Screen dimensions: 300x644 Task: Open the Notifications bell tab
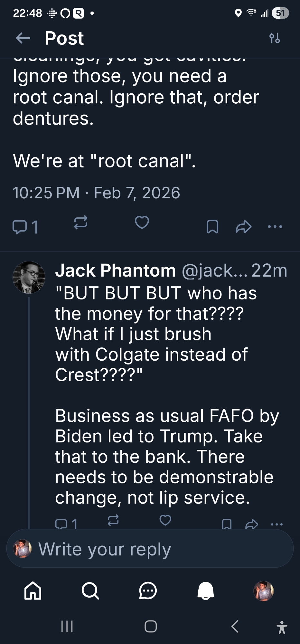pos(206,591)
